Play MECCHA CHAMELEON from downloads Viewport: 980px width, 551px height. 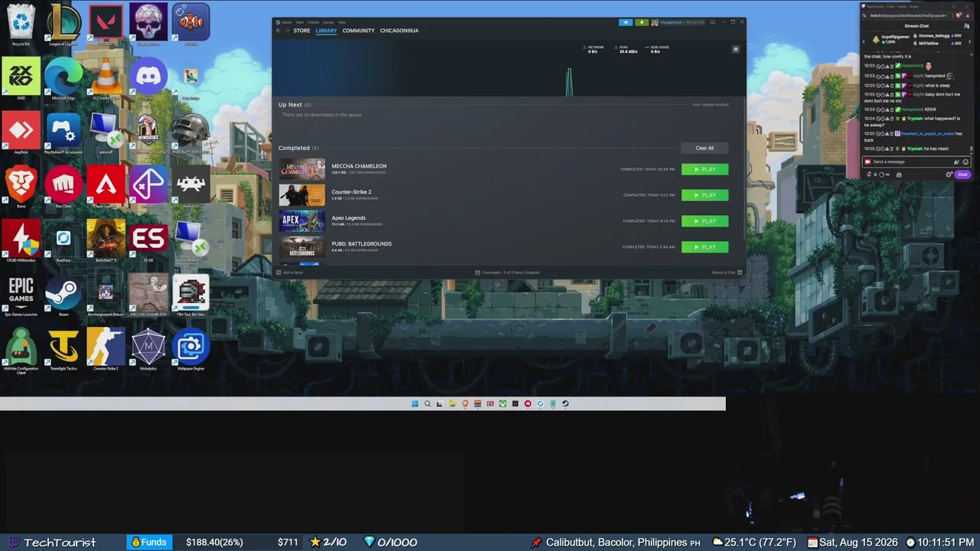pos(704,169)
